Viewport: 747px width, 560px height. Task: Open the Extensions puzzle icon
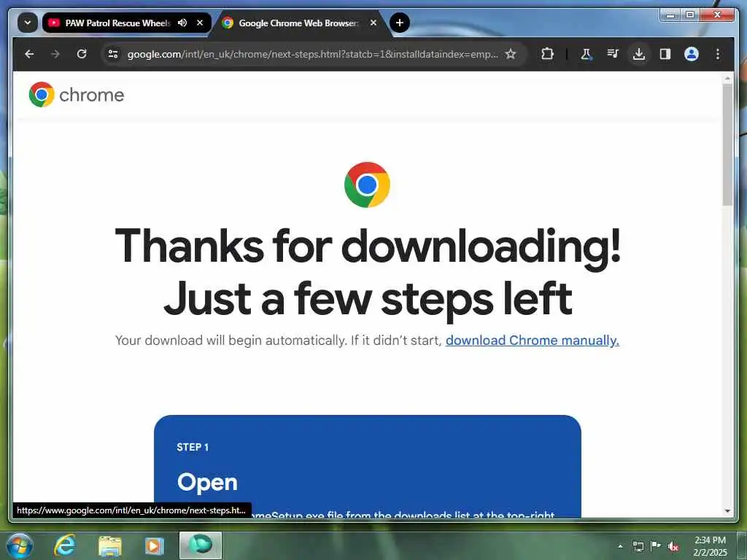coord(547,54)
